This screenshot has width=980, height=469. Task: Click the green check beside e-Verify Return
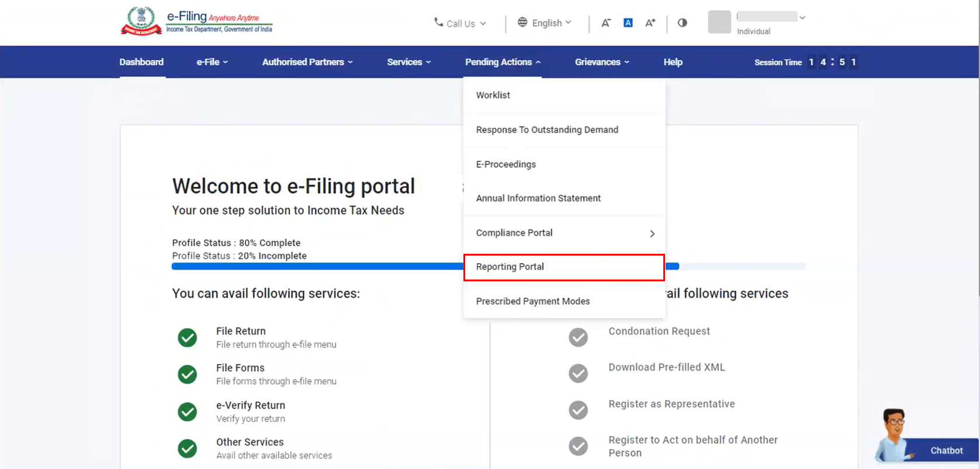(188, 412)
